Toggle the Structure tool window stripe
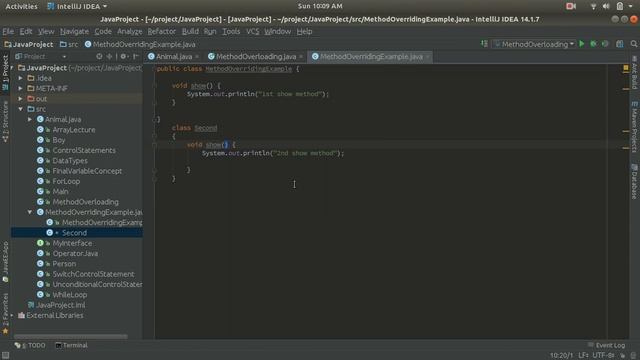Screen dimensions: 640x360 click(x=5, y=122)
